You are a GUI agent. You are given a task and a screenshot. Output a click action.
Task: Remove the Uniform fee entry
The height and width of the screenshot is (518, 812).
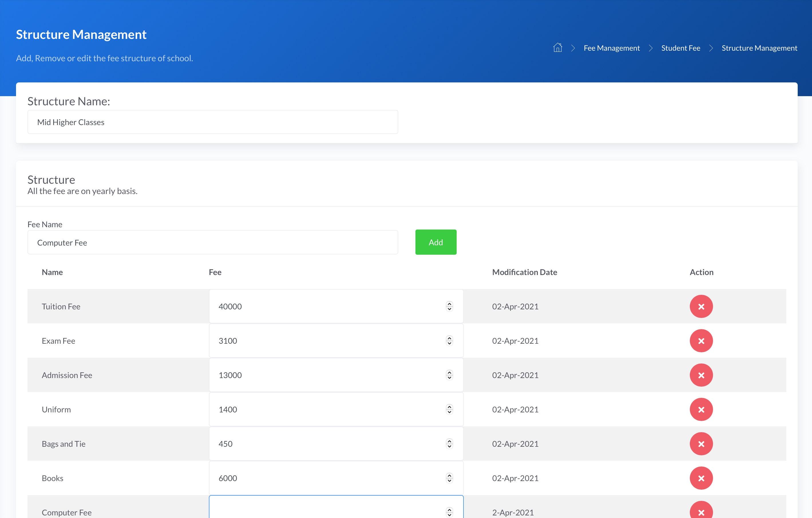[x=701, y=410]
